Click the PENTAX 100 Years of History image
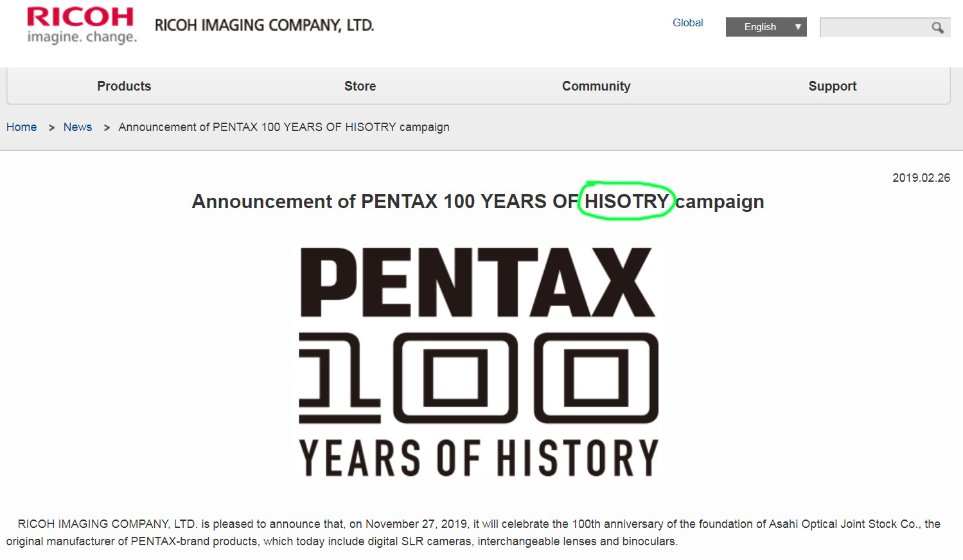The image size is (963, 560). (479, 362)
